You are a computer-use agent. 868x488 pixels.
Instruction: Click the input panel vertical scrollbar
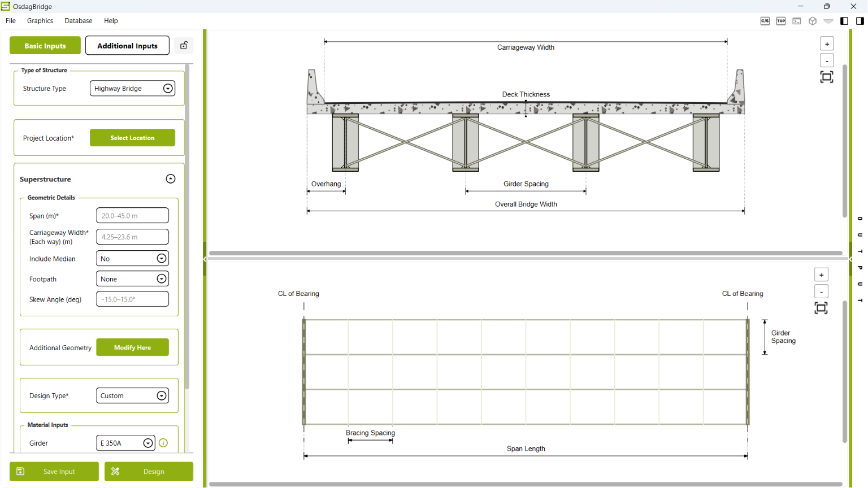[187, 227]
